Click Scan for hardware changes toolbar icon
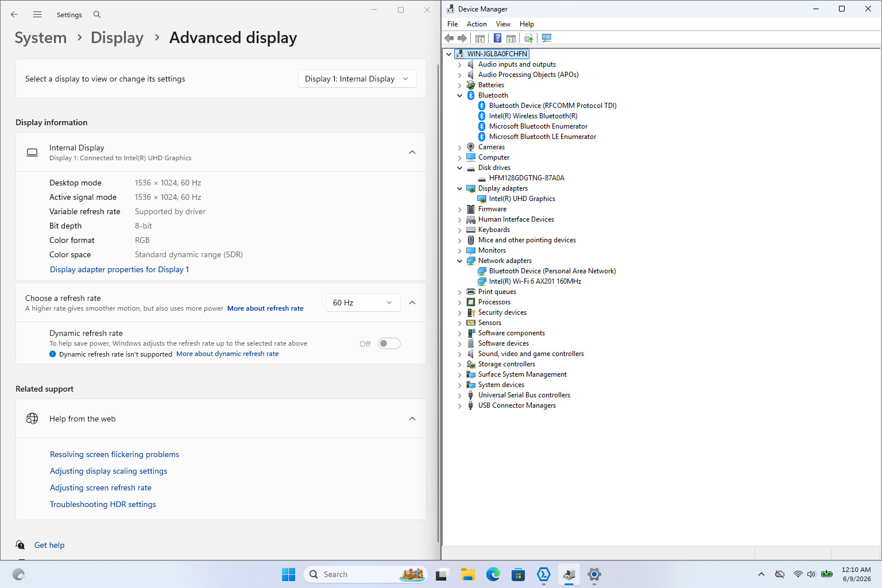 [x=547, y=38]
